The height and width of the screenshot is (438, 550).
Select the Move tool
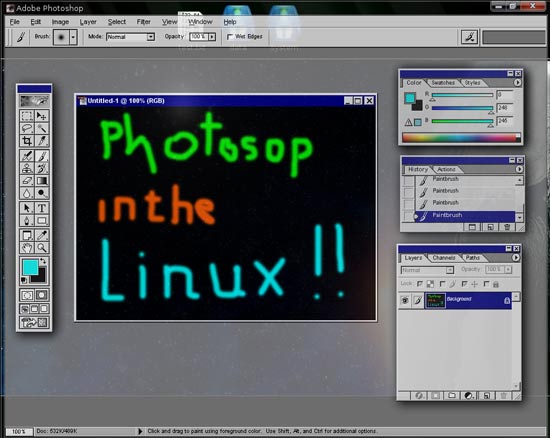point(41,116)
